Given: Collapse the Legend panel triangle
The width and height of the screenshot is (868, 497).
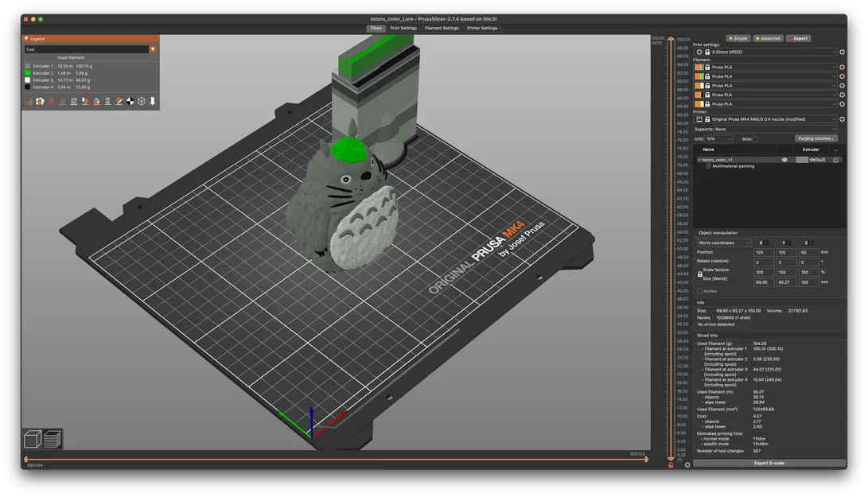Looking at the screenshot, I should pyautogui.click(x=26, y=39).
